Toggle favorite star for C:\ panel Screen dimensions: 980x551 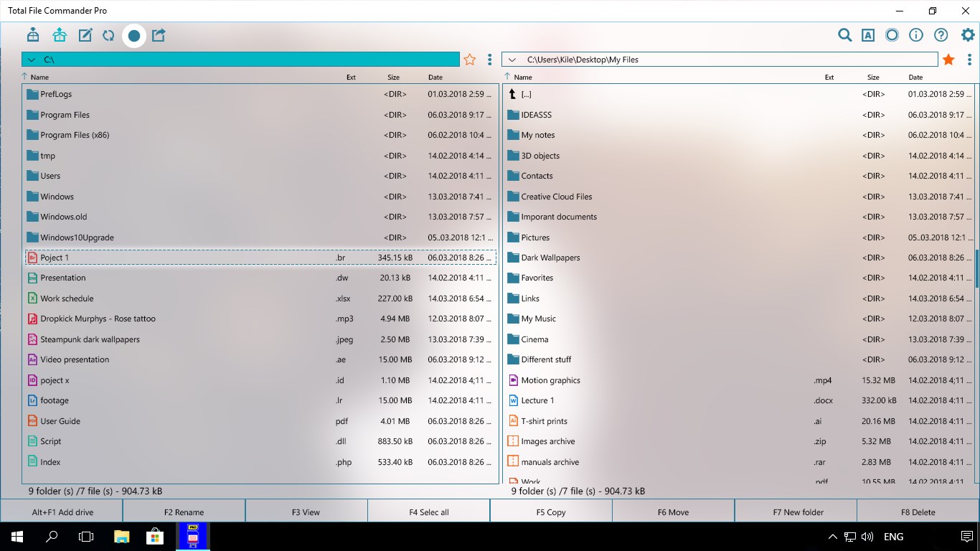click(470, 60)
